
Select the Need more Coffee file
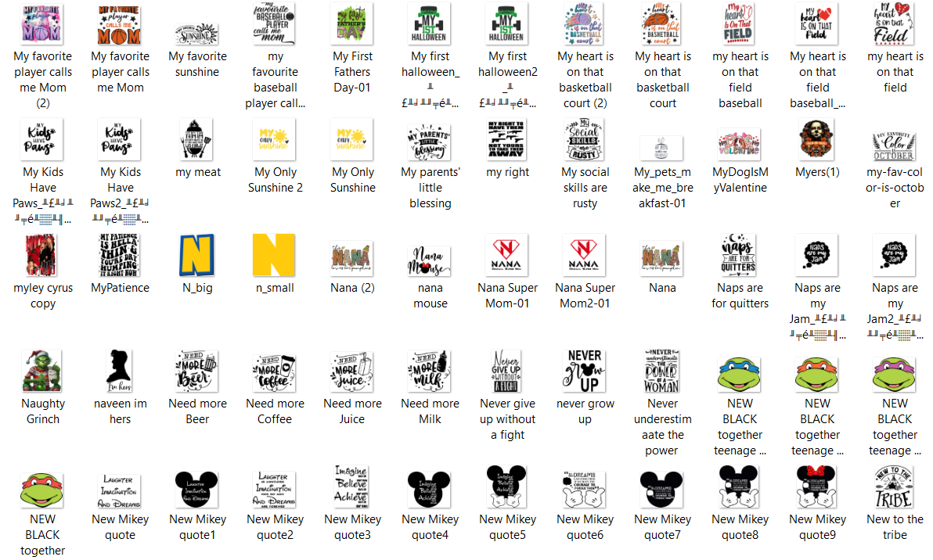pyautogui.click(x=274, y=372)
